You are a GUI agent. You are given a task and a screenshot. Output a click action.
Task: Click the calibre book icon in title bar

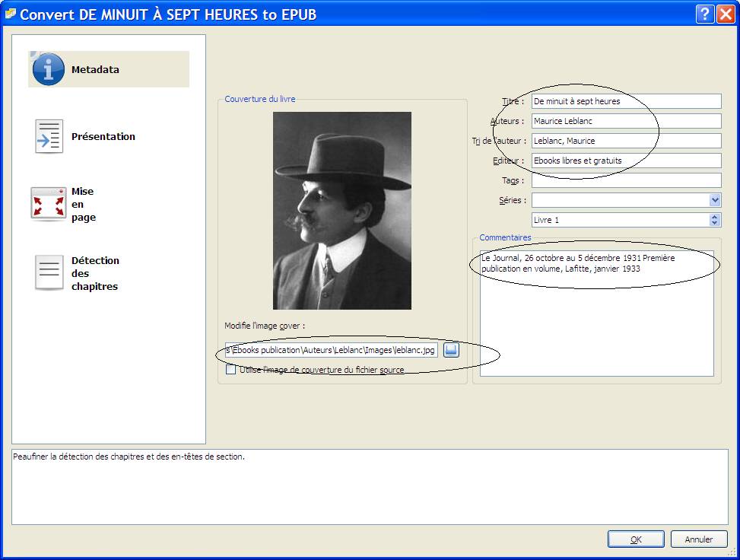click(x=11, y=14)
